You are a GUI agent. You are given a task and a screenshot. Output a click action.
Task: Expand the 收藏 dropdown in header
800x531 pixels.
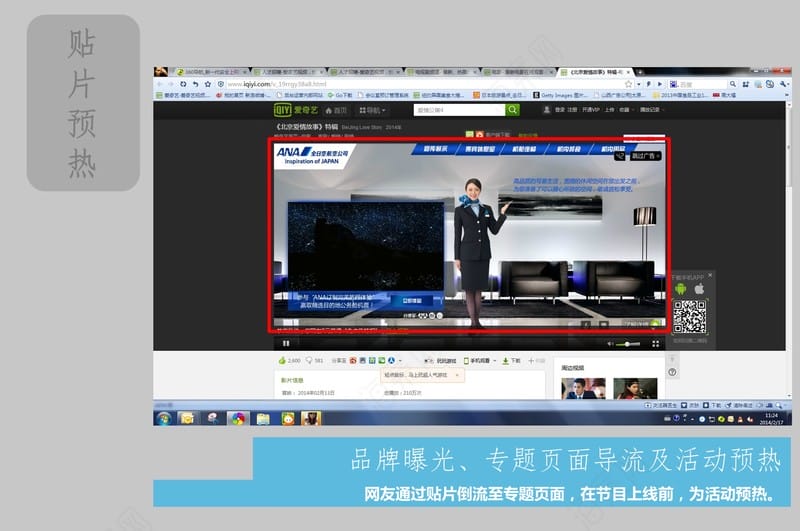(x=626, y=110)
